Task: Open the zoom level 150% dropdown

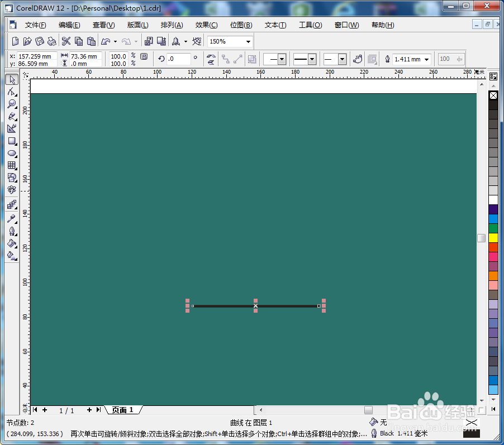Action: [248, 42]
